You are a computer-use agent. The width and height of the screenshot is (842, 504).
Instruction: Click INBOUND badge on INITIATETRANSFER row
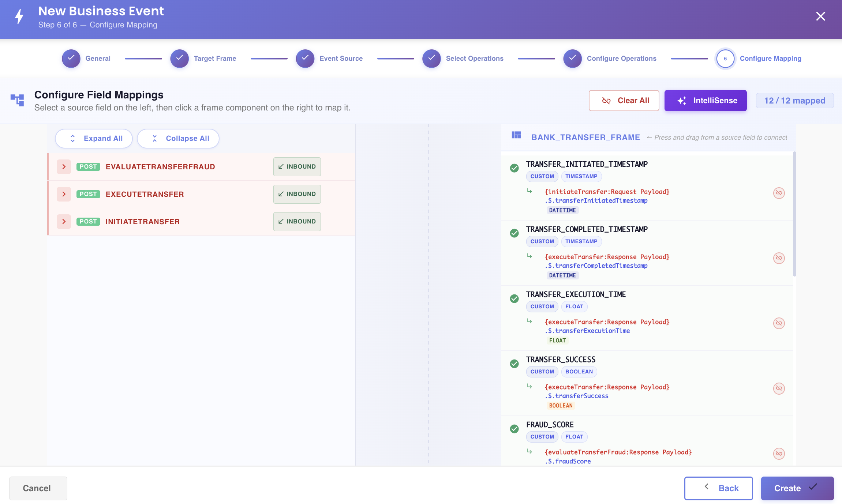pyautogui.click(x=297, y=222)
